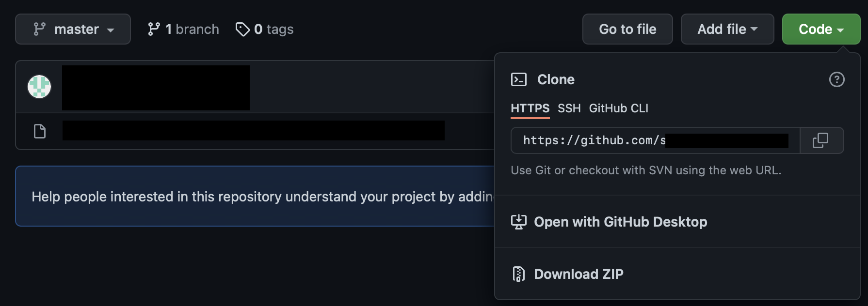The height and width of the screenshot is (306, 868).
Task: Click the GitHub Desktop download icon
Action: (x=518, y=221)
